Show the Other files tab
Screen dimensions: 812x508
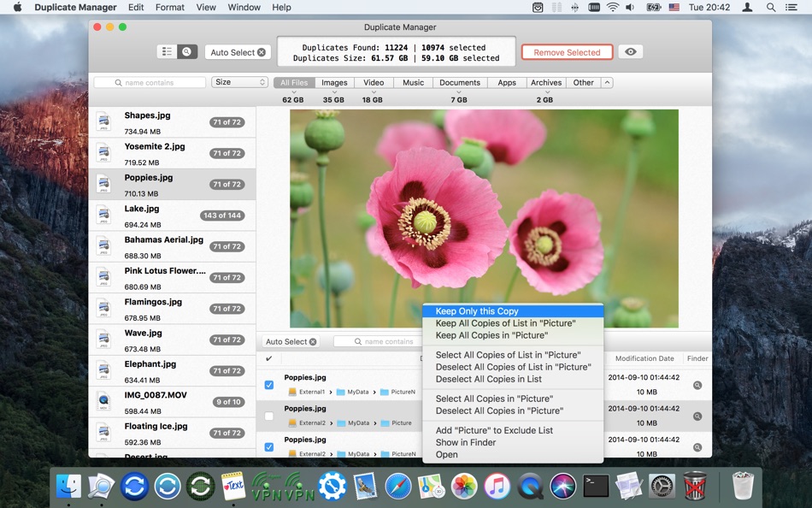pyautogui.click(x=583, y=82)
